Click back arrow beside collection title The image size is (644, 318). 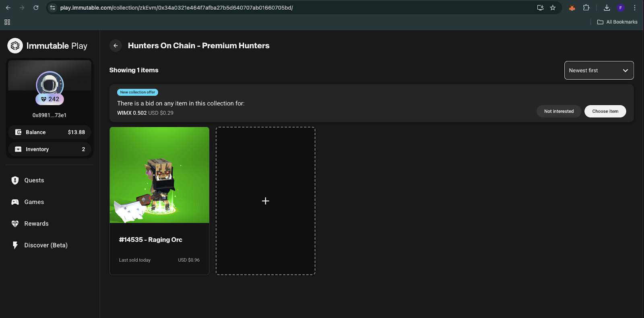[116, 45]
